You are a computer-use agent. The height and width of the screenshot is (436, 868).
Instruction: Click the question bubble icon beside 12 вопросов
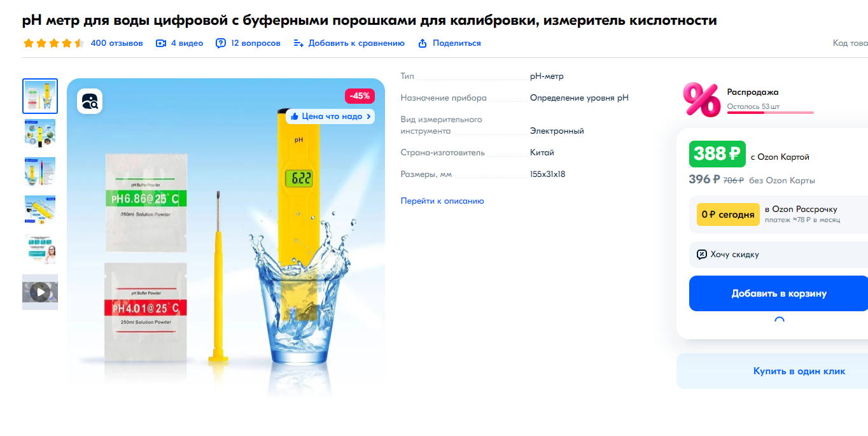221,43
